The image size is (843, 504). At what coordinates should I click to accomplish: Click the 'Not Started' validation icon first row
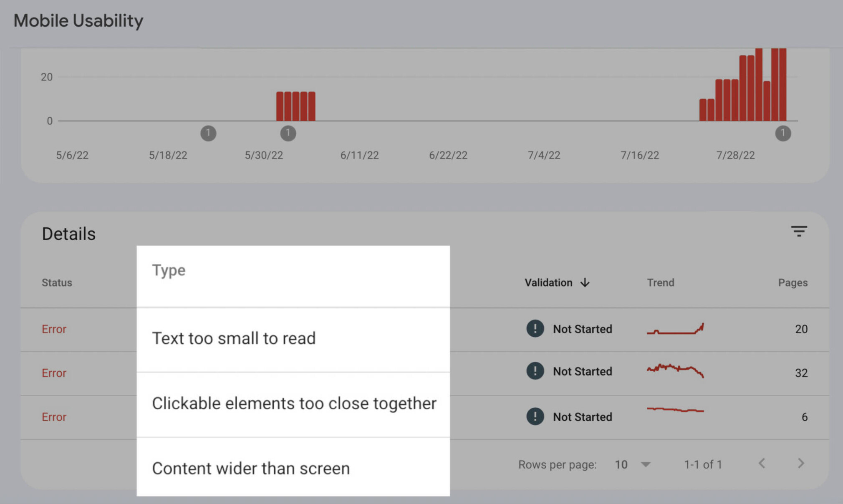pyautogui.click(x=536, y=329)
